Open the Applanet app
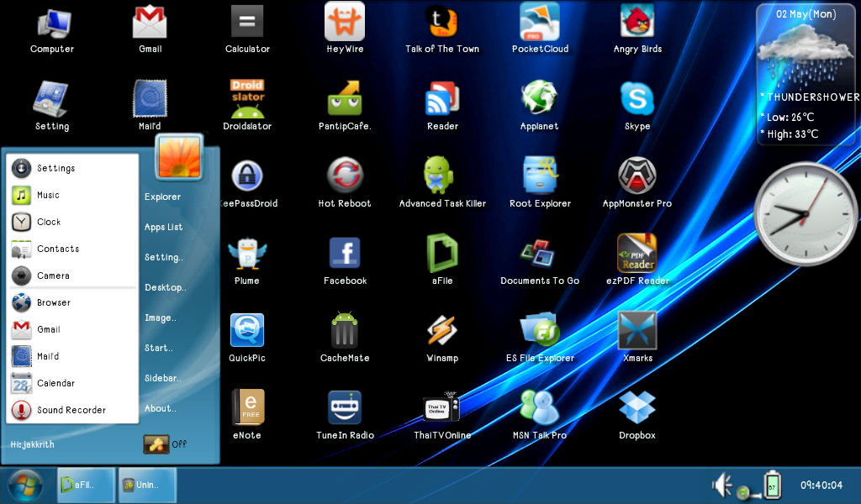Image resolution: width=861 pixels, height=504 pixels. coord(539,99)
